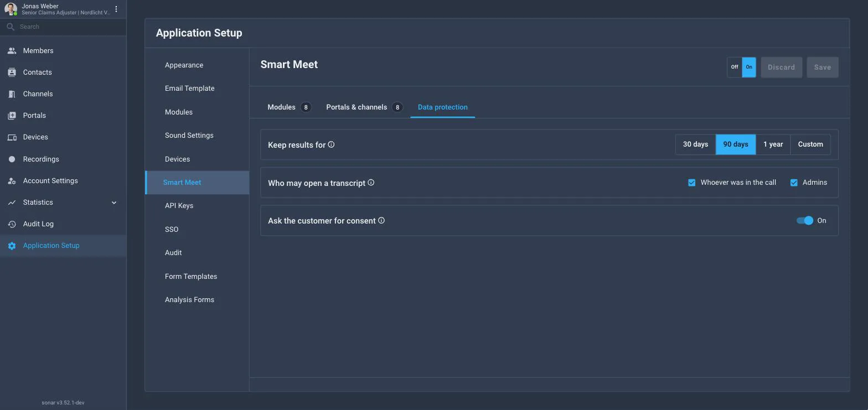868x410 pixels.
Task: Click the Application Setup gear icon
Action: pos(12,246)
